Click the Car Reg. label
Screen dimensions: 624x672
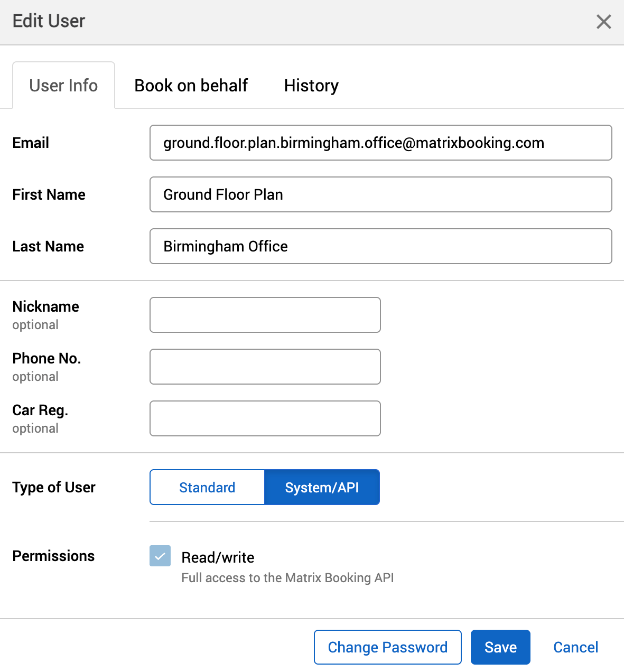click(40, 410)
